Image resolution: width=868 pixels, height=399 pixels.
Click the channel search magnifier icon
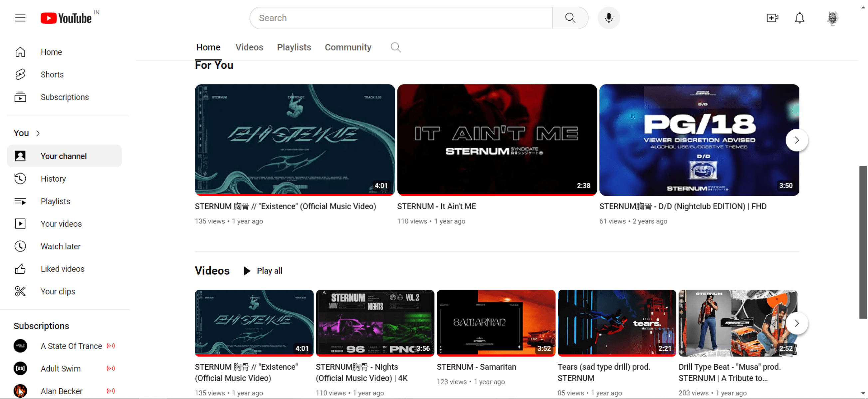coord(396,48)
